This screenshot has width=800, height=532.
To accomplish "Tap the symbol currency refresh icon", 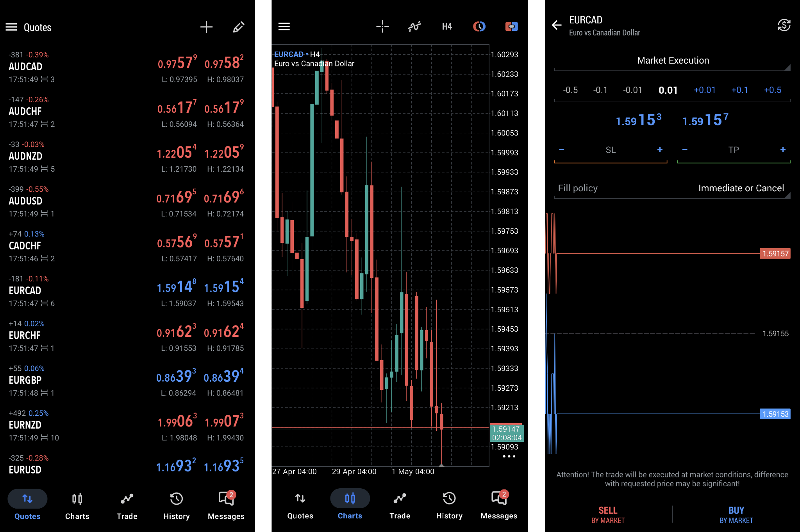I will 784,25.
